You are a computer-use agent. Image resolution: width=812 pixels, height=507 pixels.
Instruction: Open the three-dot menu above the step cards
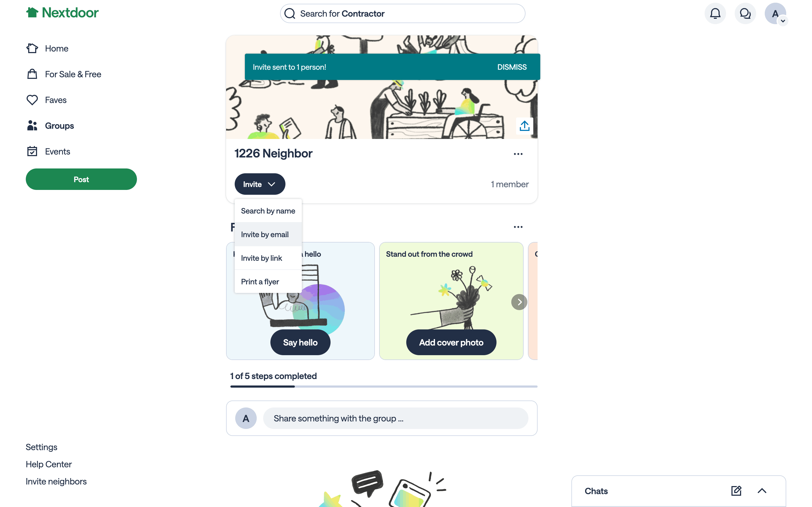[x=518, y=227]
